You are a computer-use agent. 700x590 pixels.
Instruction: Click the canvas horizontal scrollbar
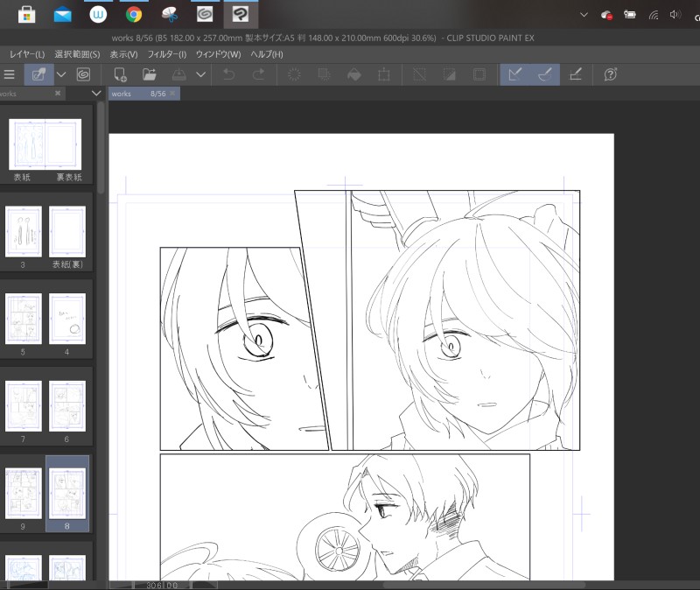click(484, 585)
